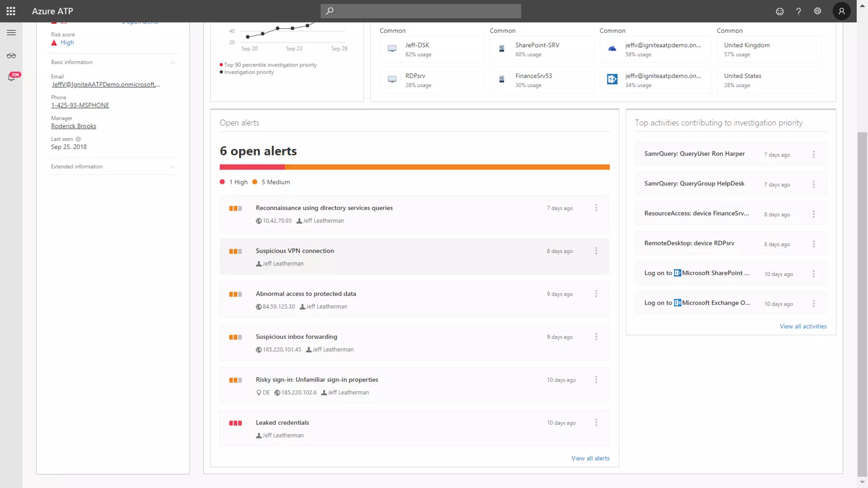Click the smiley feedback icon
Viewport: 868px width, 488px height.
click(x=779, y=11)
